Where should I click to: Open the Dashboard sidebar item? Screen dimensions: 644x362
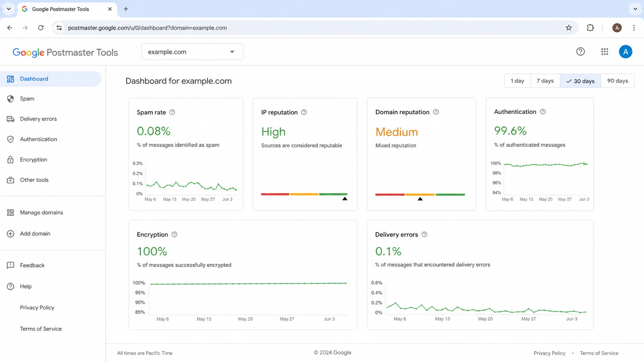(x=50, y=79)
